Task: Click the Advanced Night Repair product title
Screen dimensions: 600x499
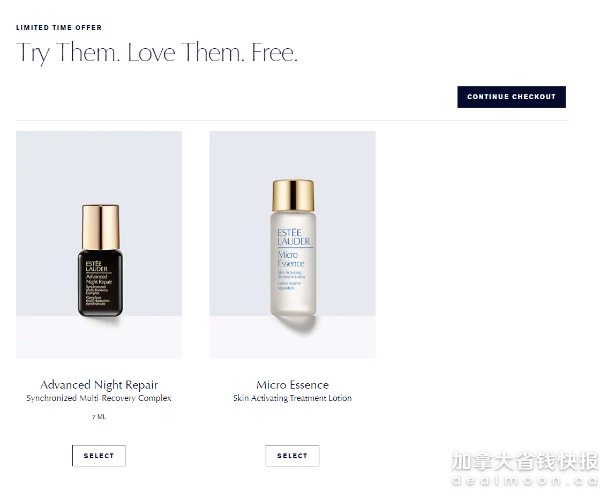Action: pyautogui.click(x=99, y=385)
